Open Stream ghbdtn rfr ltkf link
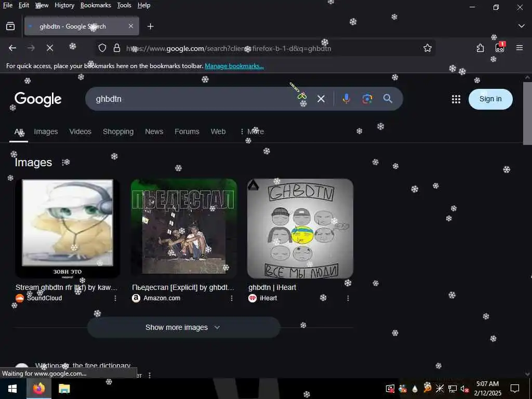532x399 pixels. (x=66, y=287)
